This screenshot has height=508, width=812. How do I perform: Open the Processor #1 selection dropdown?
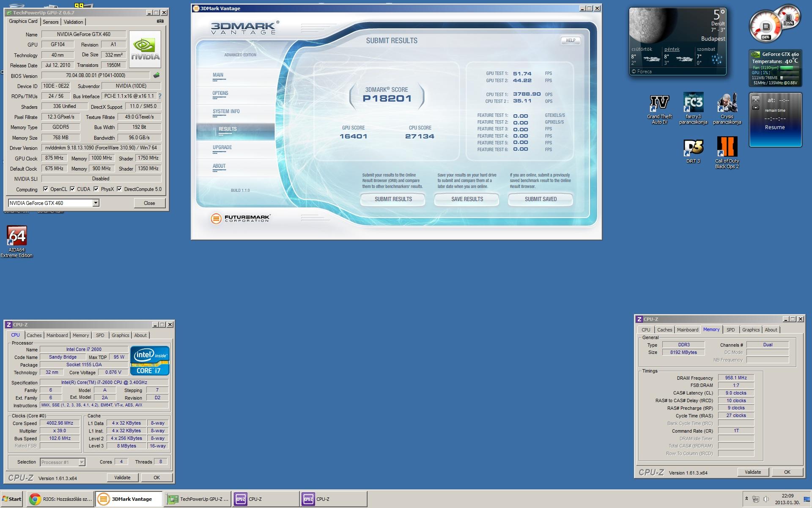tap(82, 462)
